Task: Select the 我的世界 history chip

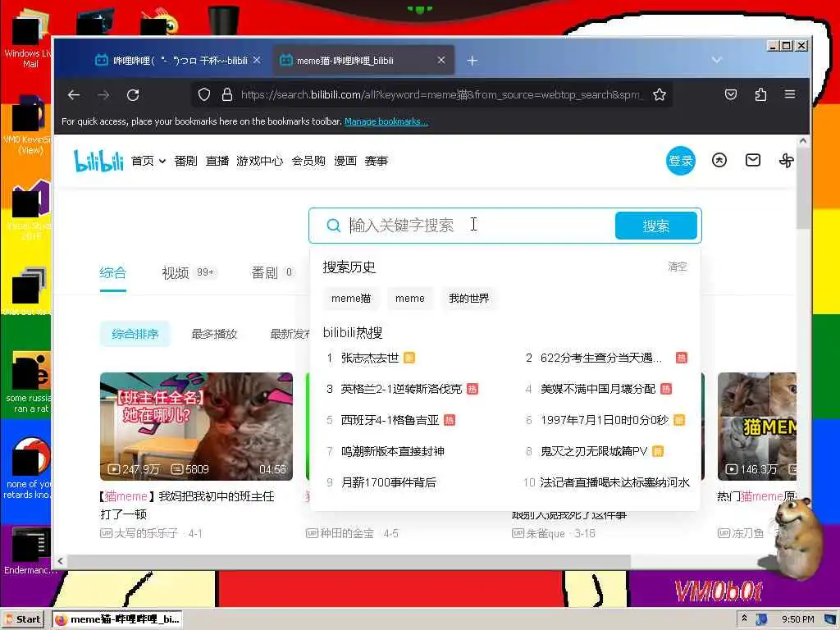Action: pyautogui.click(x=468, y=299)
